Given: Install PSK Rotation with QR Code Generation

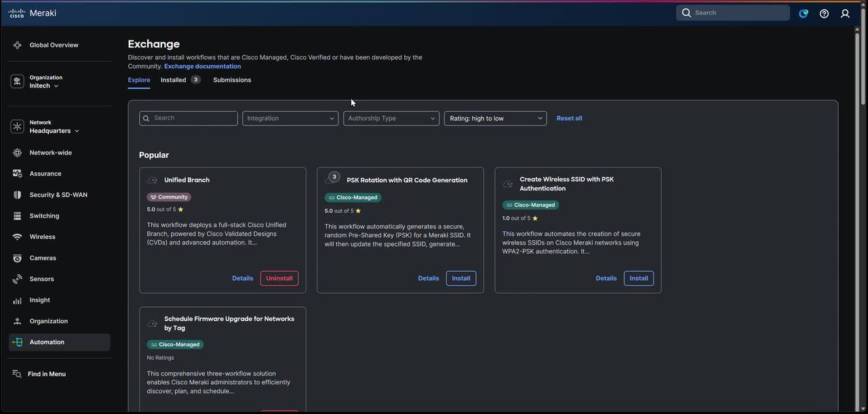Looking at the screenshot, I should point(460,278).
